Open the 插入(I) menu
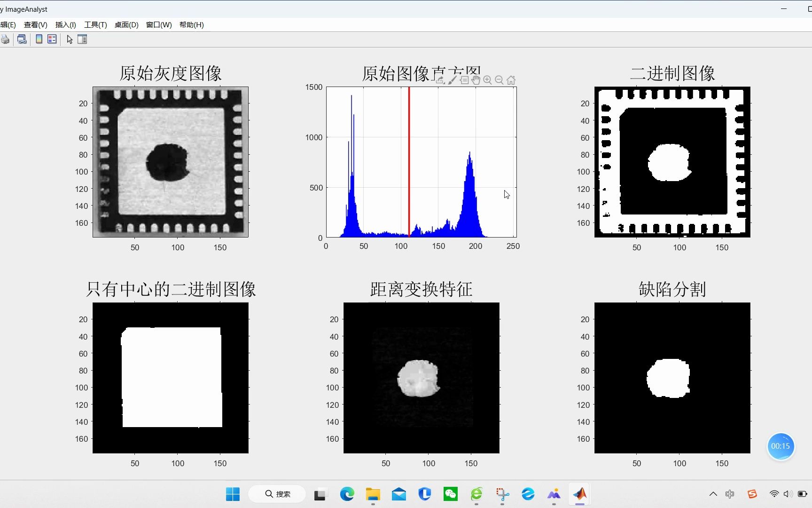 (66, 25)
